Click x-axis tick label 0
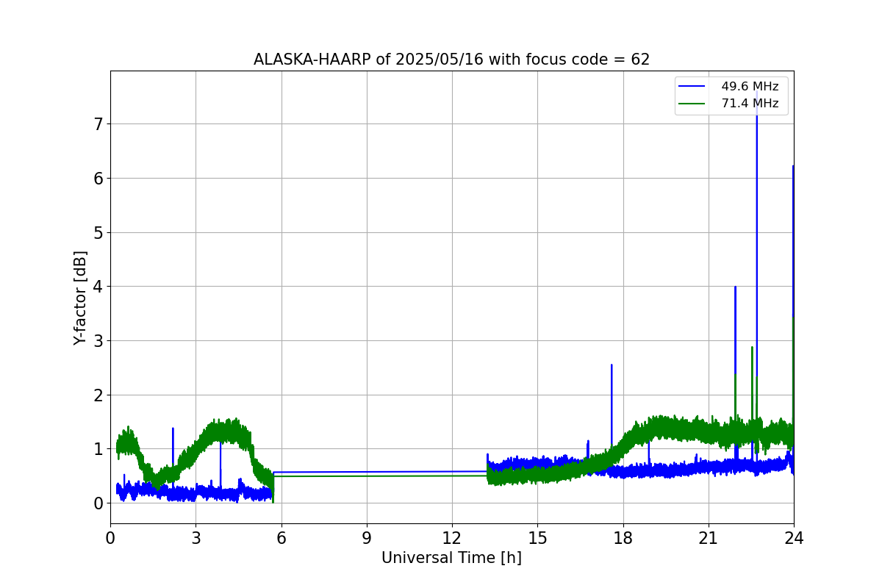This screenshot has height=588, width=882. [x=110, y=538]
